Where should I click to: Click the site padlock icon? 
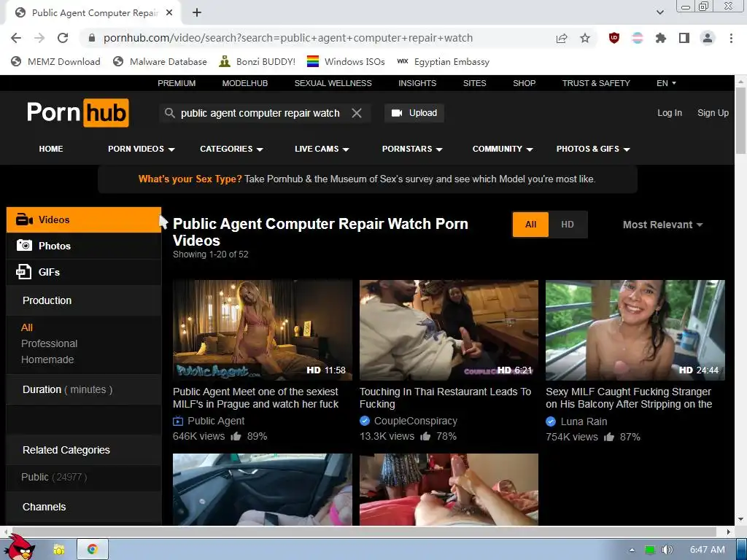(x=92, y=38)
